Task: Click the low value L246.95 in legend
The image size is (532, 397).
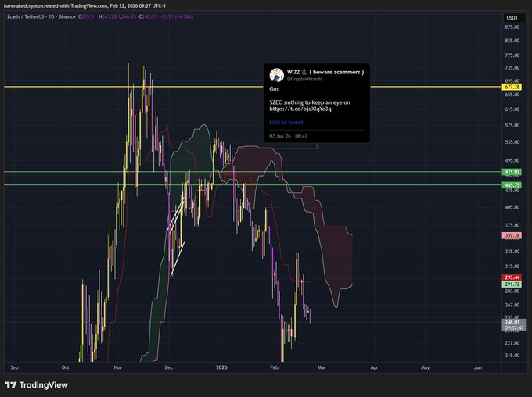Action: (x=128, y=16)
